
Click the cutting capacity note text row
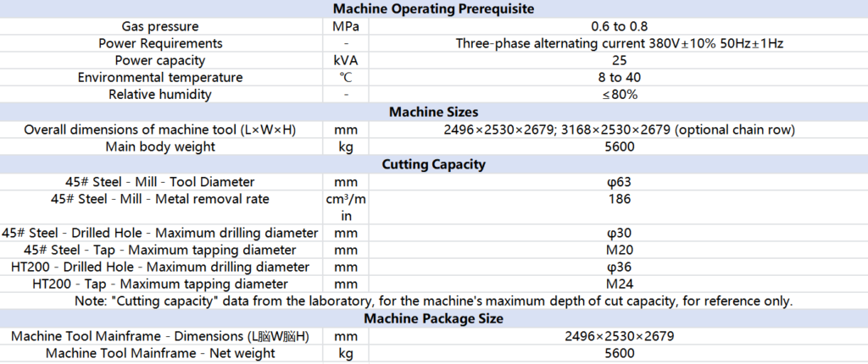coord(433,301)
